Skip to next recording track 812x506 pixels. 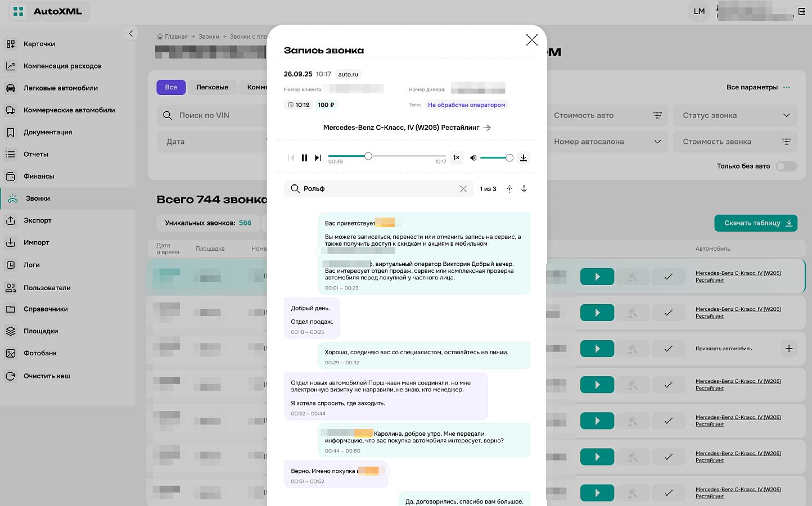pos(318,158)
